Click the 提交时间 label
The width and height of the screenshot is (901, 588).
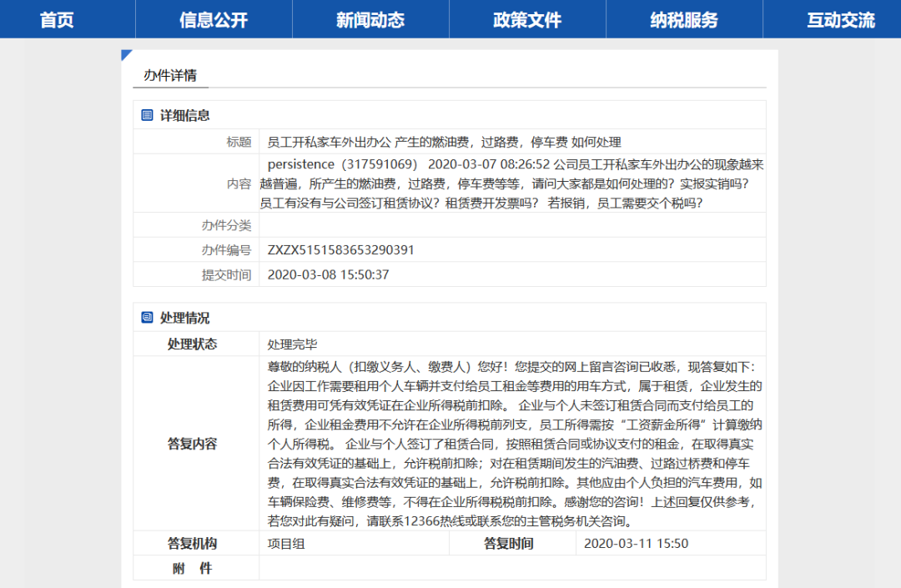coord(226,274)
